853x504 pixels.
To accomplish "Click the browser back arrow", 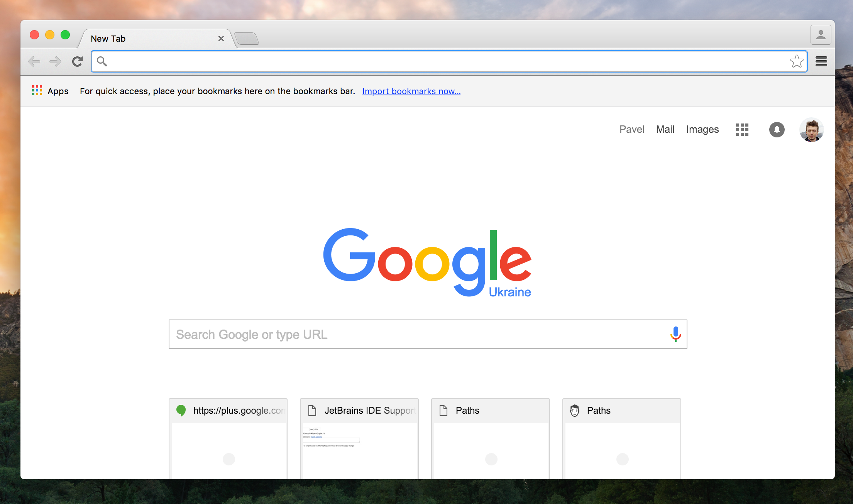I will click(x=34, y=61).
